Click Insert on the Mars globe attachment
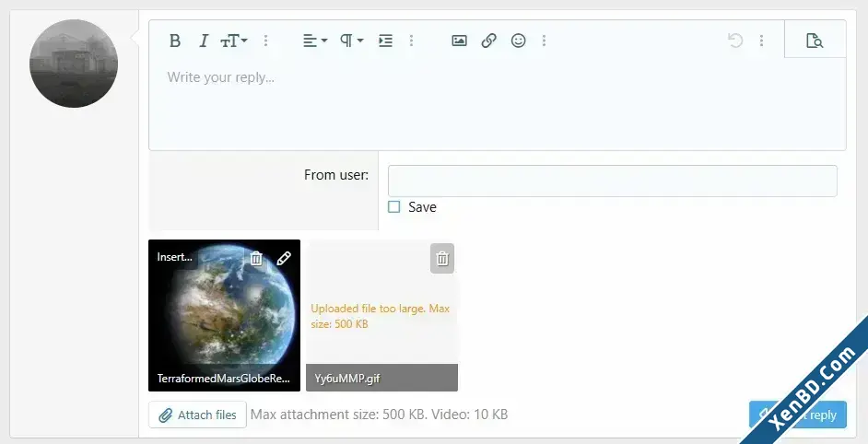The height and width of the screenshot is (444, 868). (x=174, y=257)
